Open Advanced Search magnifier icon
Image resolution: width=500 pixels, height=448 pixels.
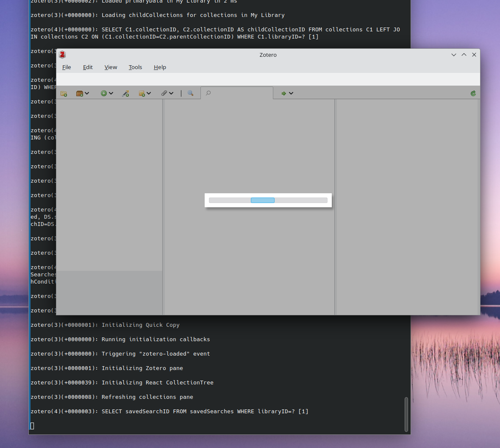click(x=190, y=93)
